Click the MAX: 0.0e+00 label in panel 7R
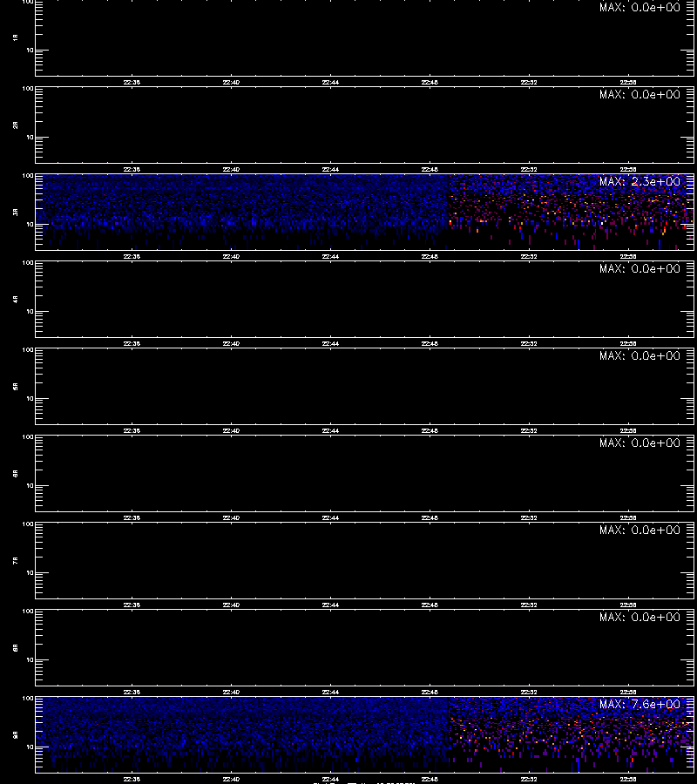The image size is (697, 784). 639,530
